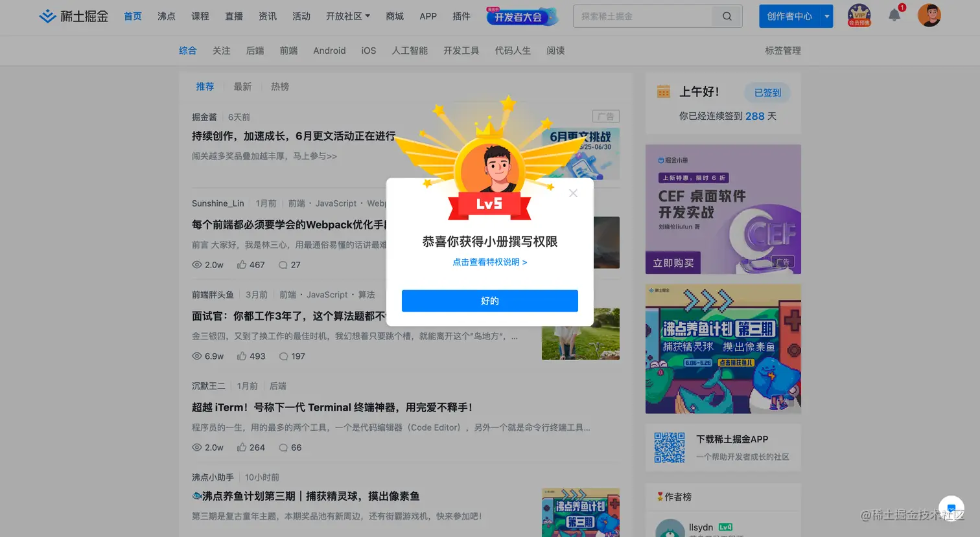
Task: Open 直播 nav item
Action: (234, 16)
